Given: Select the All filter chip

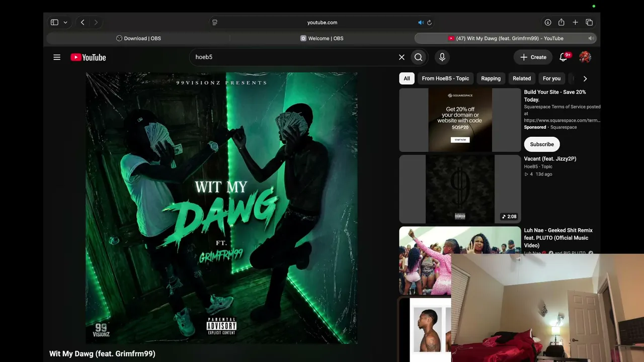Looking at the screenshot, I should point(407,78).
